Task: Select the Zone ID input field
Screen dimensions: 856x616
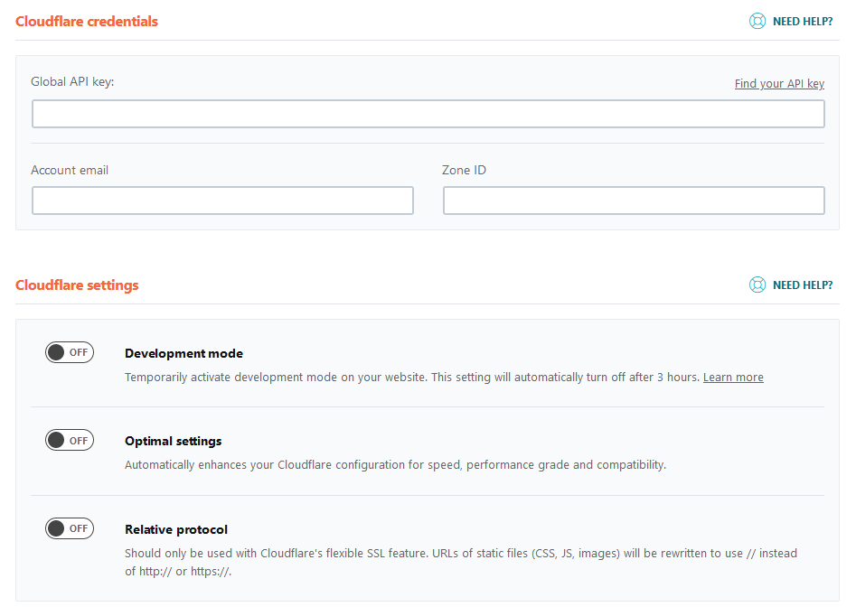Action: click(633, 200)
